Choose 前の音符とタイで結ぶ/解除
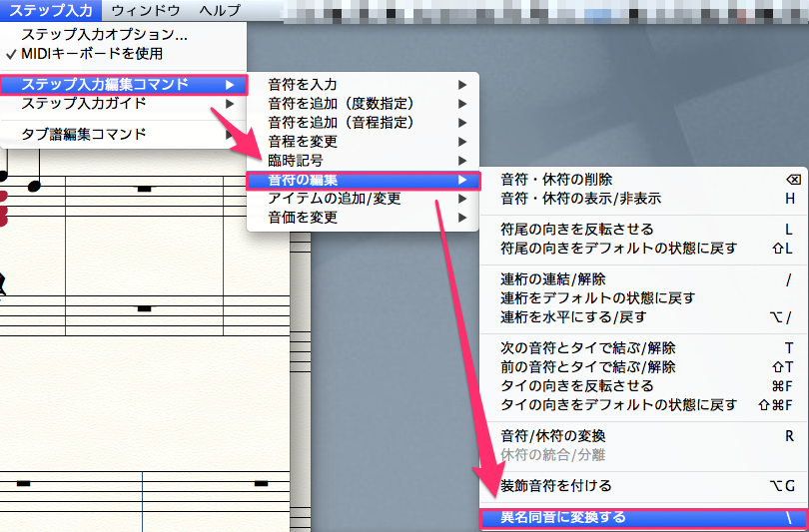 pos(644,367)
